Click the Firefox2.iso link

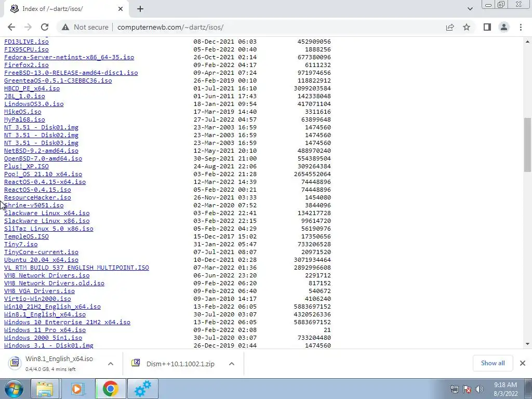click(x=26, y=65)
